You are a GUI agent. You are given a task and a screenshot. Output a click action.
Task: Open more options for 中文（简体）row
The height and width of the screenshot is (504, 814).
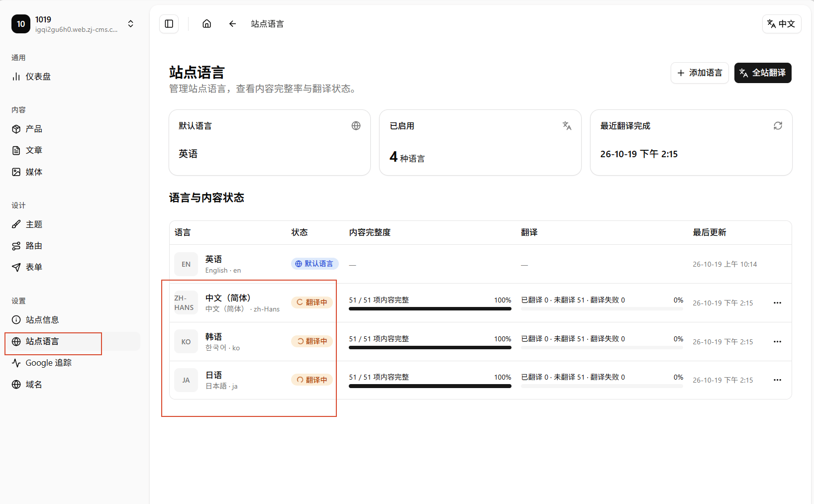[x=777, y=303]
